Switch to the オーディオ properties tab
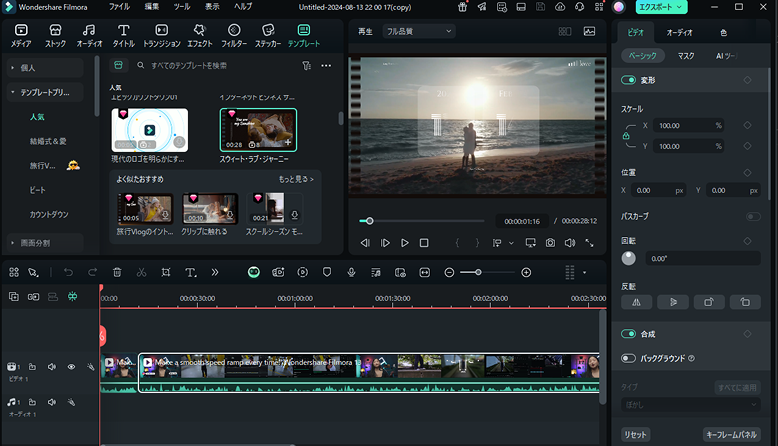Screen dimensions: 778x446 (x=679, y=33)
